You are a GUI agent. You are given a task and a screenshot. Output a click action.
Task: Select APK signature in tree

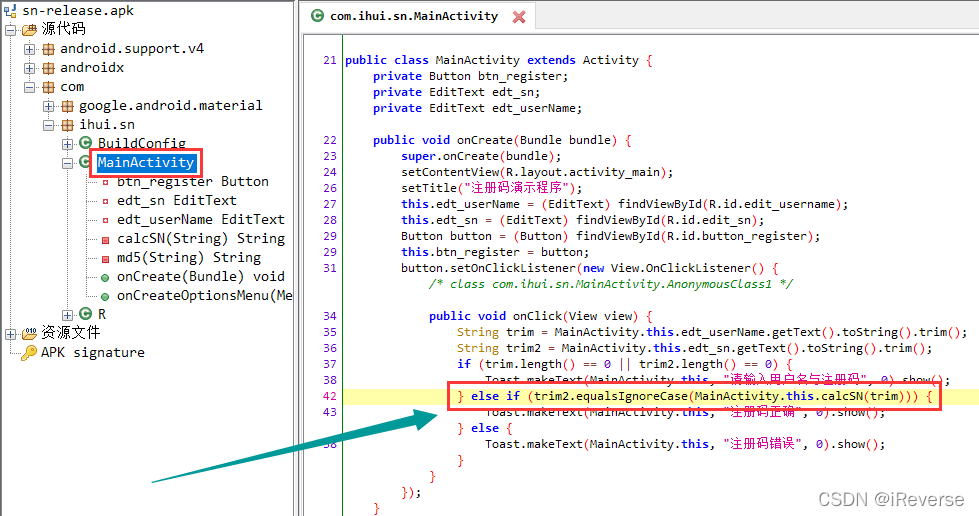(92, 352)
